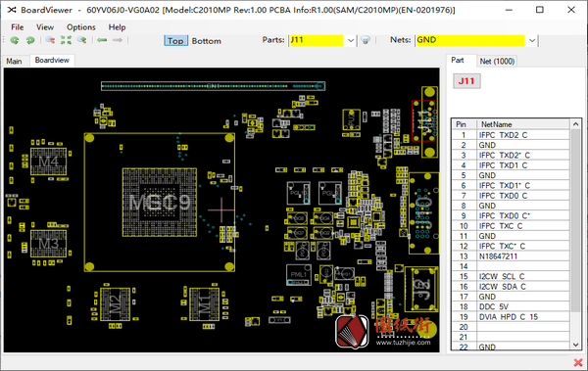Click the zoom in magnifier icon
The width and height of the screenshot is (588, 371).
click(x=81, y=40)
